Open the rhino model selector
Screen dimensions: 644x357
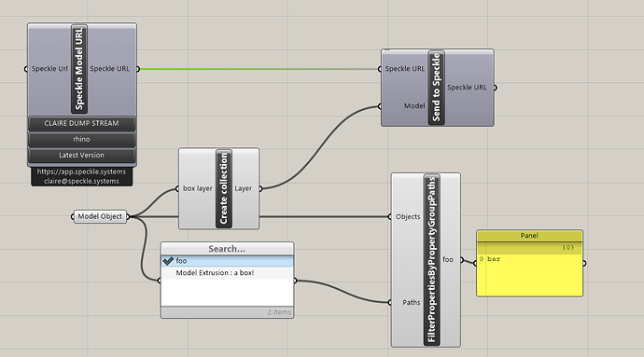82,140
